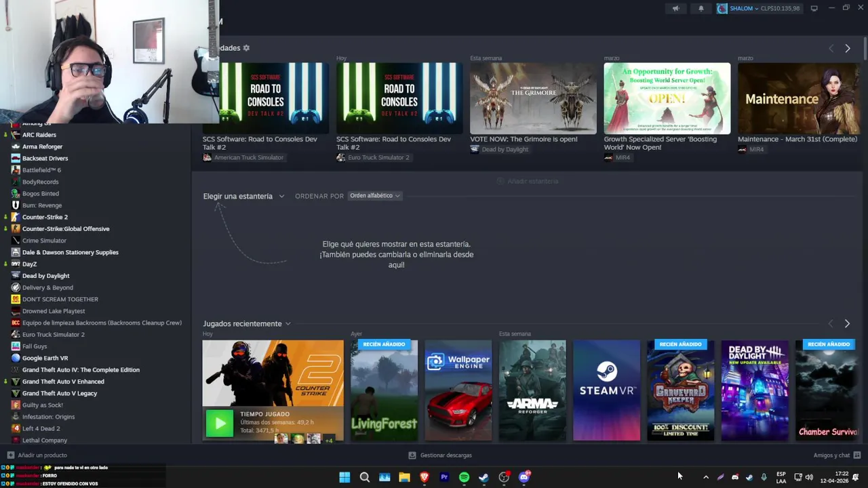The image size is (868, 488).
Task: Select Bogos Binted in library list
Action: (41, 194)
